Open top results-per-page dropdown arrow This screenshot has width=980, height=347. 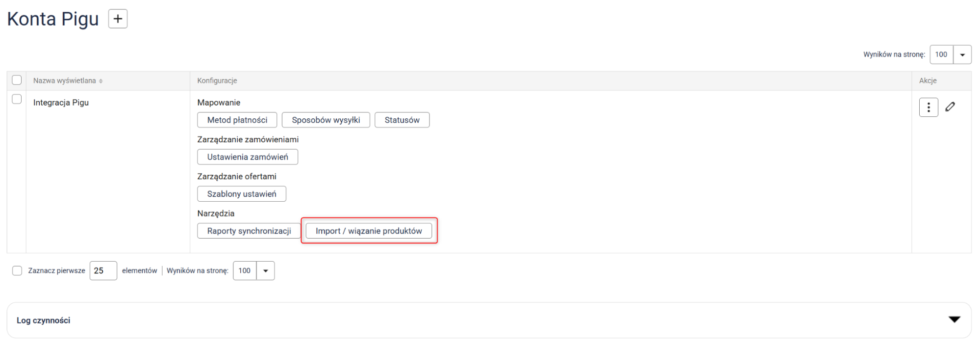tap(962, 54)
